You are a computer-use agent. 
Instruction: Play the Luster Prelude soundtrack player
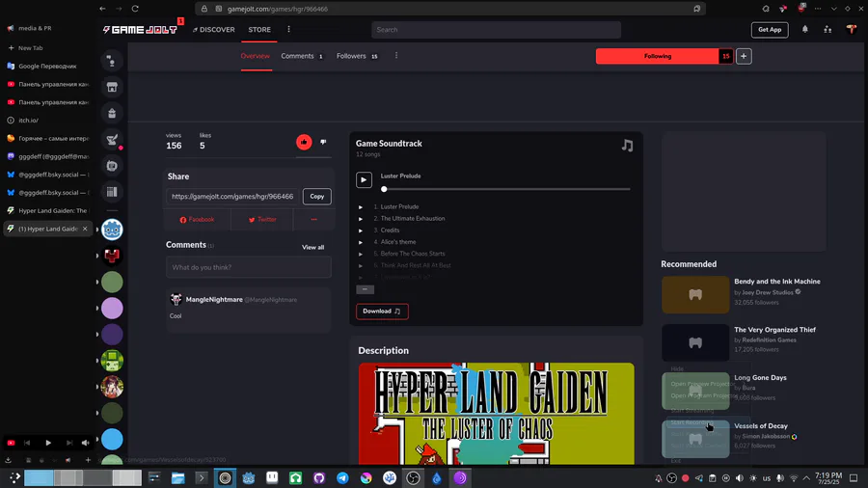(x=364, y=179)
